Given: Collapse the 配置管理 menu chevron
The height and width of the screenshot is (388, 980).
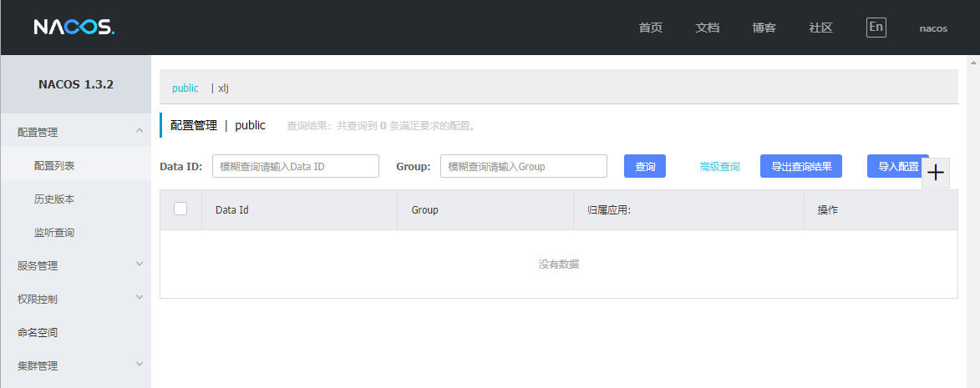Looking at the screenshot, I should pos(140,130).
